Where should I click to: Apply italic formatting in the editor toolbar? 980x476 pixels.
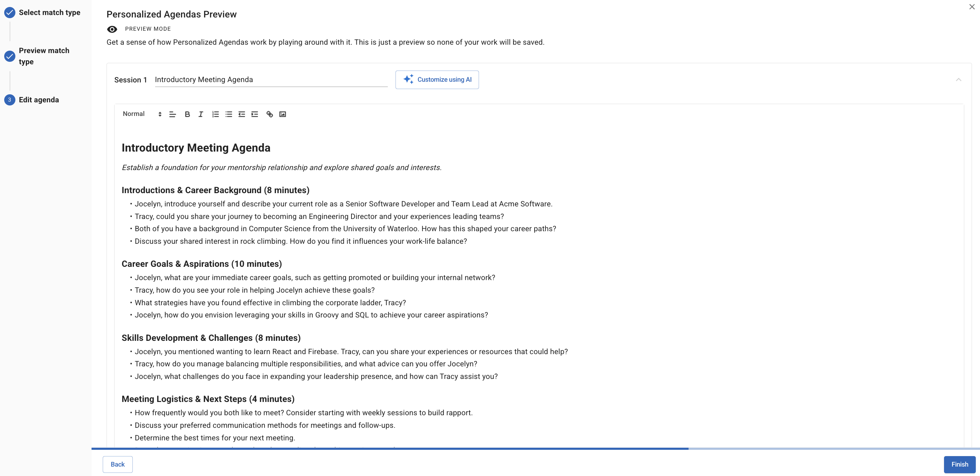pos(201,114)
